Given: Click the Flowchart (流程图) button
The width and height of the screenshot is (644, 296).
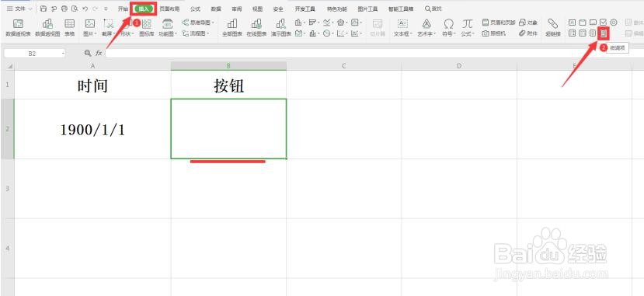Looking at the screenshot, I should click(196, 33).
